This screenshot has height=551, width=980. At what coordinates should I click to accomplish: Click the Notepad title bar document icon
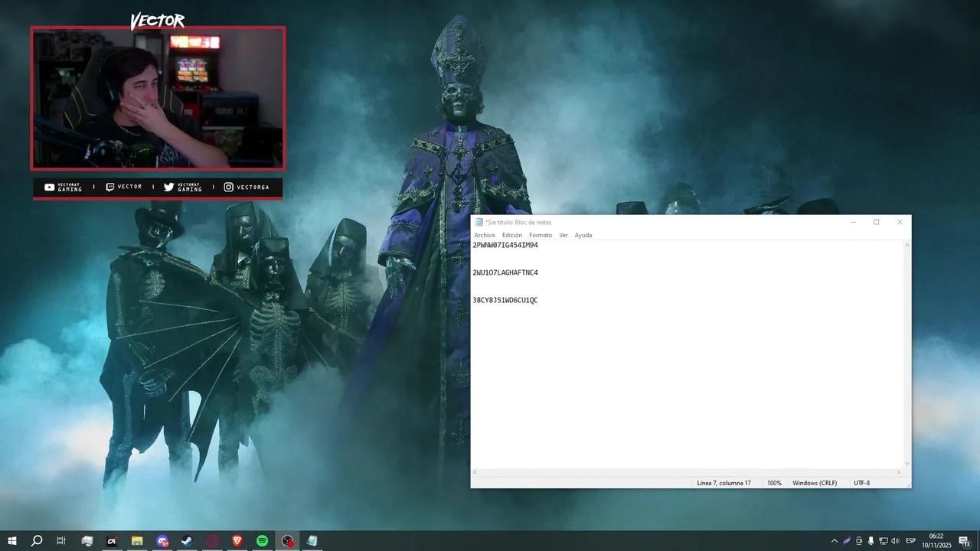point(479,222)
